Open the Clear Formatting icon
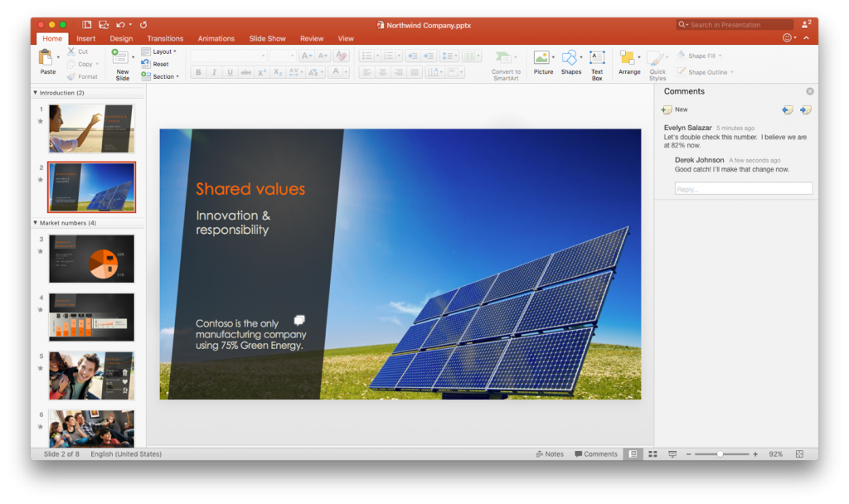Viewport: 849px width, 504px height. point(340,55)
